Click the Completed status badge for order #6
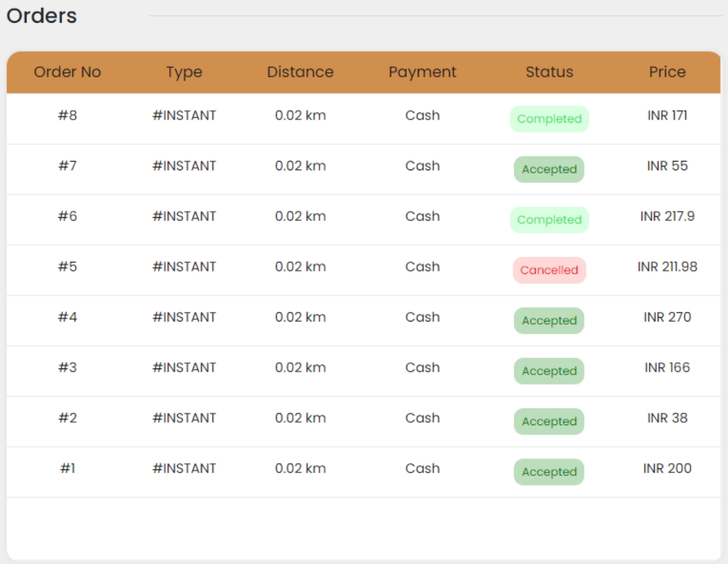 pyautogui.click(x=549, y=220)
